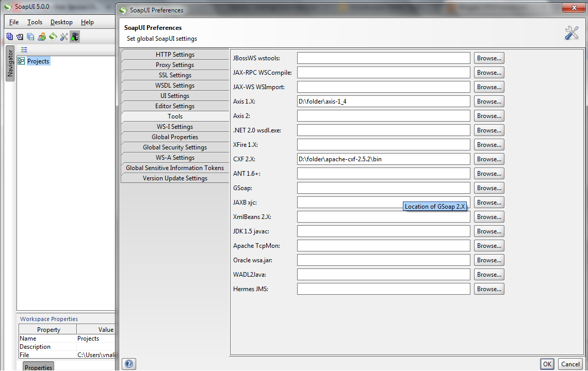The height and width of the screenshot is (371, 588).
Task: Open the WSDL Settings page
Action: pyautogui.click(x=175, y=85)
